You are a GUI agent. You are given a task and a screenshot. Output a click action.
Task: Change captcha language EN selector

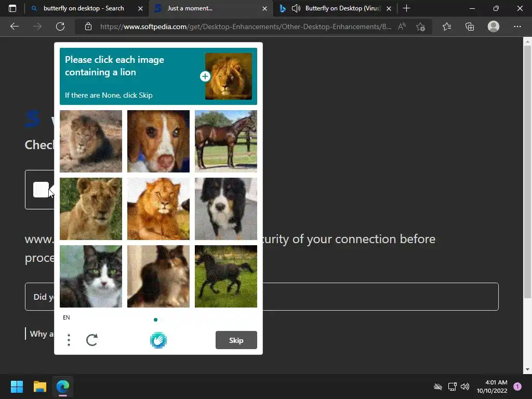[x=66, y=317]
